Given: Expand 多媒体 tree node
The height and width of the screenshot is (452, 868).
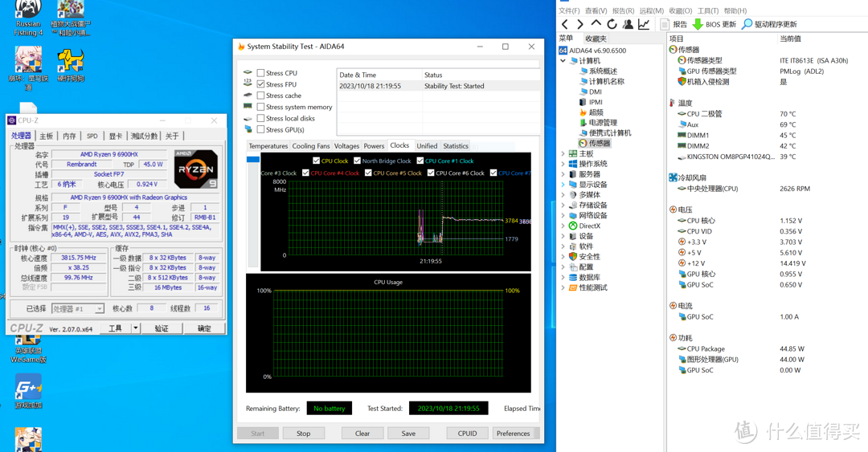Looking at the screenshot, I should coord(563,195).
